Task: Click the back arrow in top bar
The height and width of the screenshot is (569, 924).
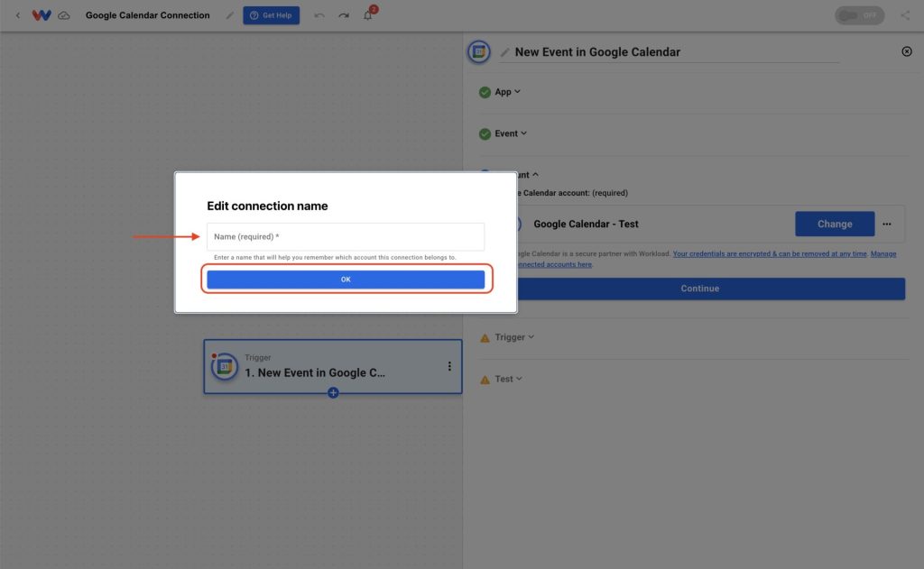Action: [18, 15]
